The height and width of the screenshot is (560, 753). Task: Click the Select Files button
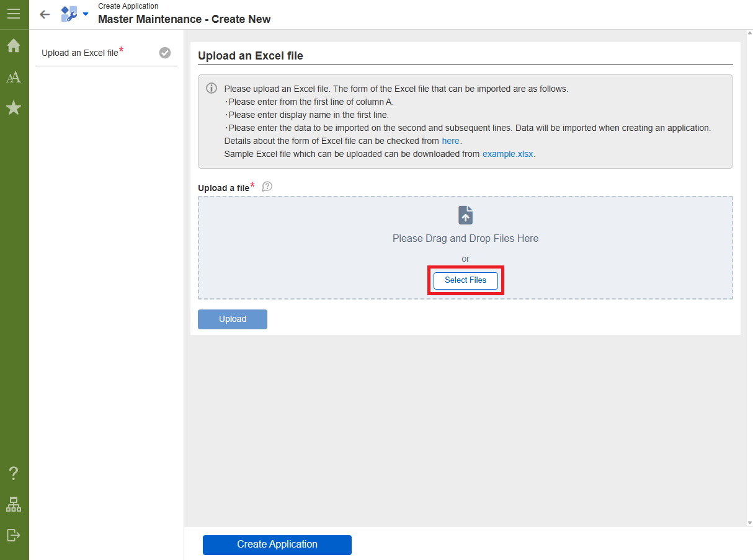[x=466, y=280]
